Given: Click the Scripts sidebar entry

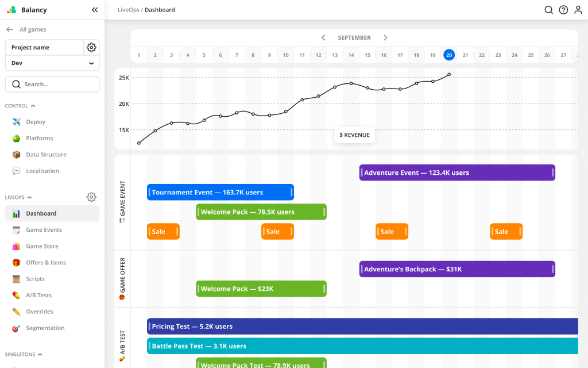Looking at the screenshot, I should click(34, 278).
